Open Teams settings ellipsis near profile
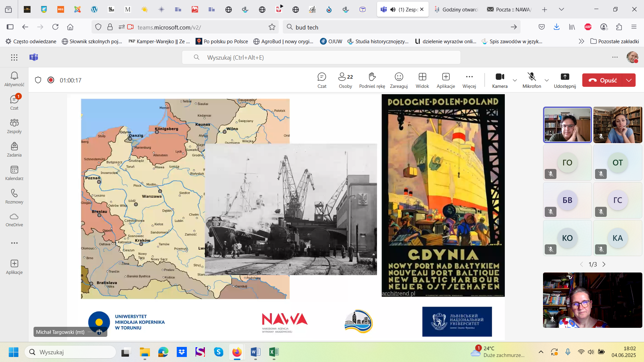 (615, 57)
